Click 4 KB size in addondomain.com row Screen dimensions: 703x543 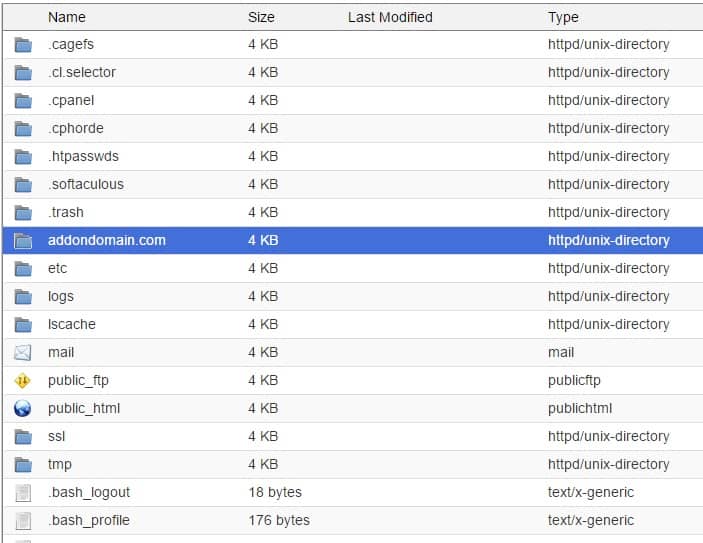pos(263,240)
